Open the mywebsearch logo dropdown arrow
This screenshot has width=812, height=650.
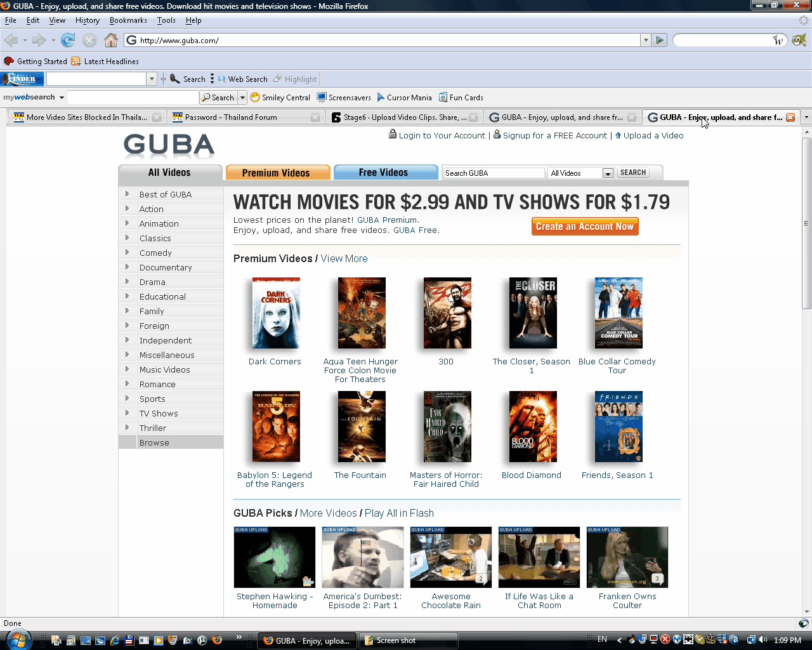(x=62, y=97)
